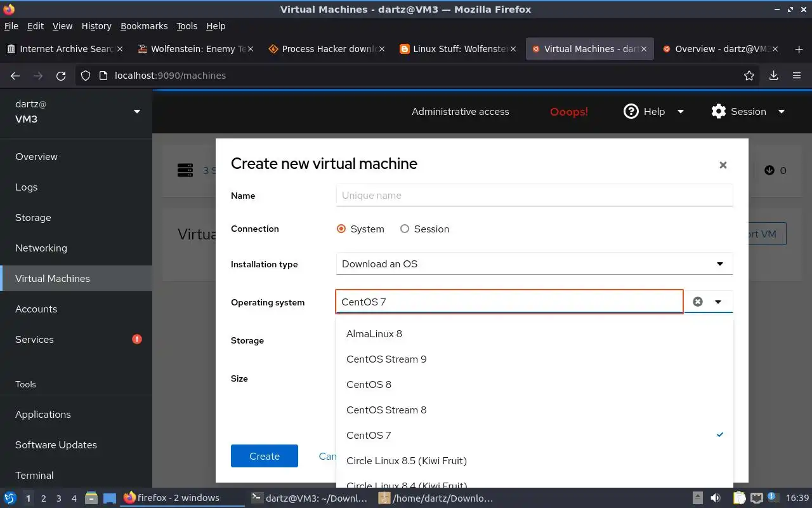The height and width of the screenshot is (508, 812).
Task: Click the network tray icon
Action: (x=756, y=498)
